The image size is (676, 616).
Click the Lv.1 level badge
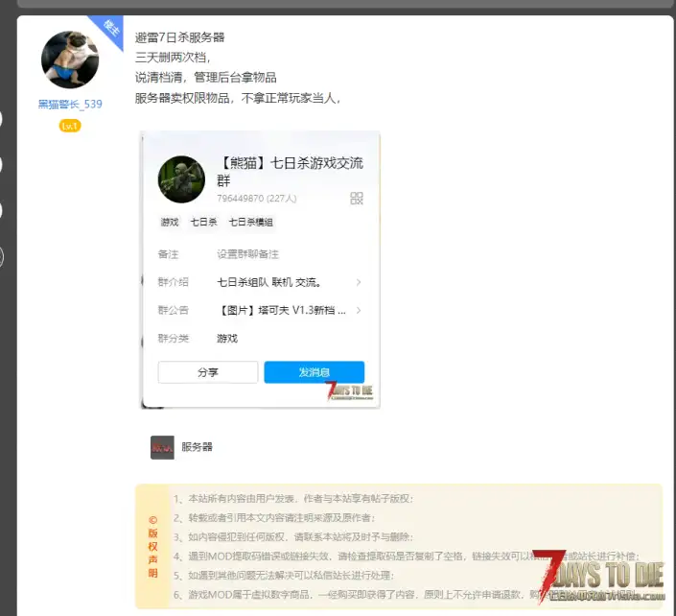tap(70, 126)
